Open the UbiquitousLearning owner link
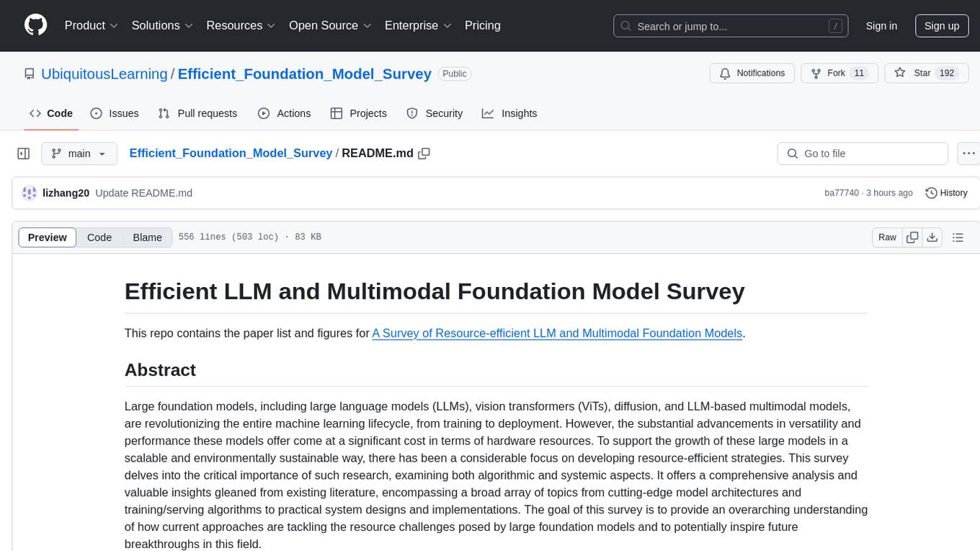980x551 pixels. coord(104,74)
